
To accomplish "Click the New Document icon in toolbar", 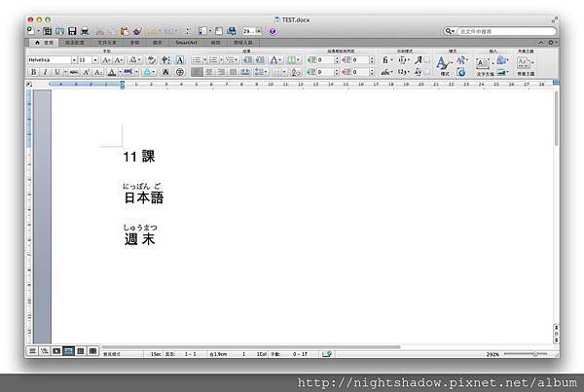I will coord(31,31).
